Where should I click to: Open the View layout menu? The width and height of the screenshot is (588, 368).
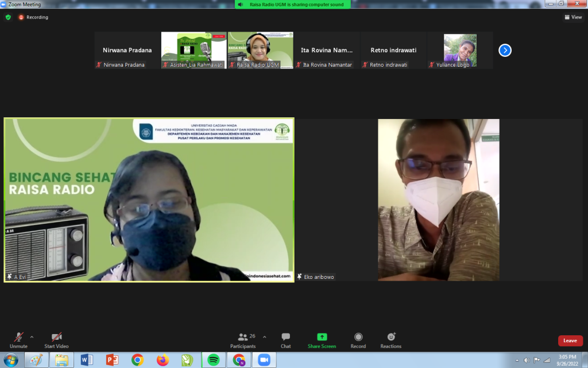574,17
